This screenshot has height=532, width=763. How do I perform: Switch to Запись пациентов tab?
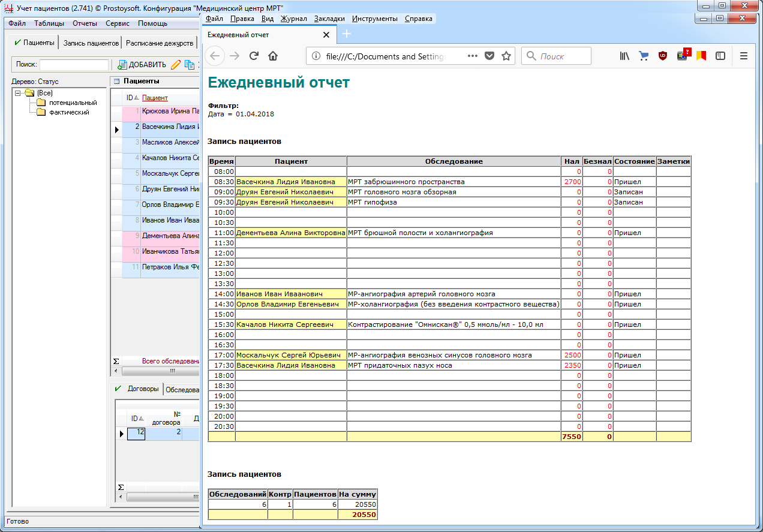click(x=91, y=43)
